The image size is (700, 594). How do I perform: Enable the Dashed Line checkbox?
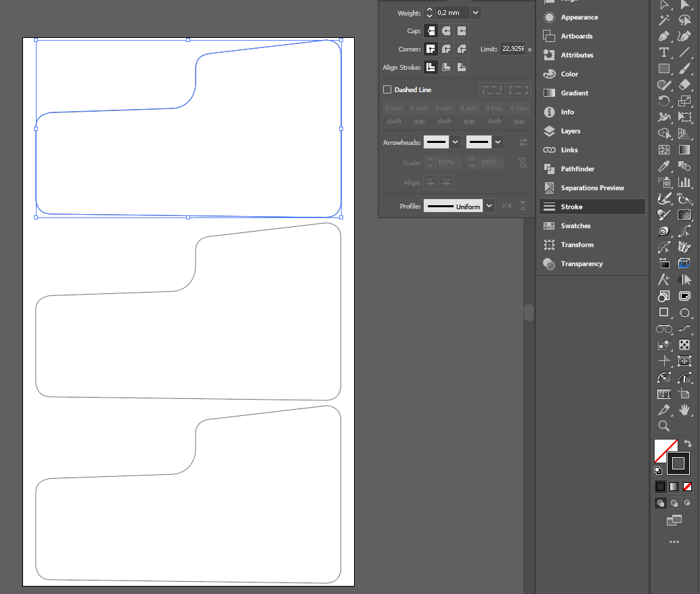pos(387,89)
